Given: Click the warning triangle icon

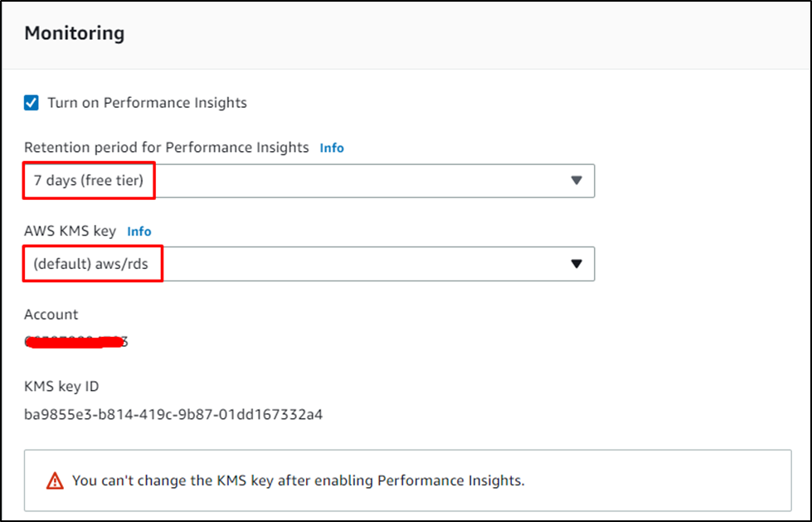Looking at the screenshot, I should [55, 481].
